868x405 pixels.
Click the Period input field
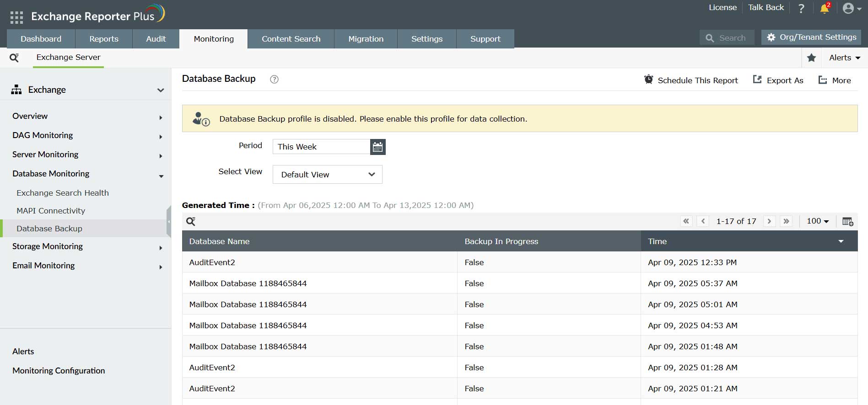point(321,147)
